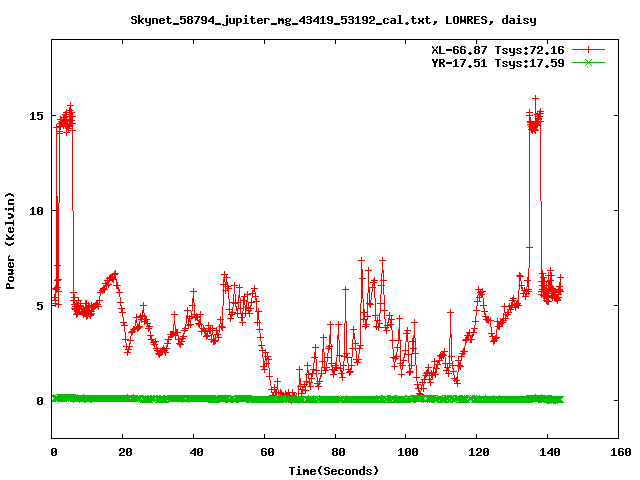
Task: Click the x-axis tick label 140
Action: pos(550,452)
